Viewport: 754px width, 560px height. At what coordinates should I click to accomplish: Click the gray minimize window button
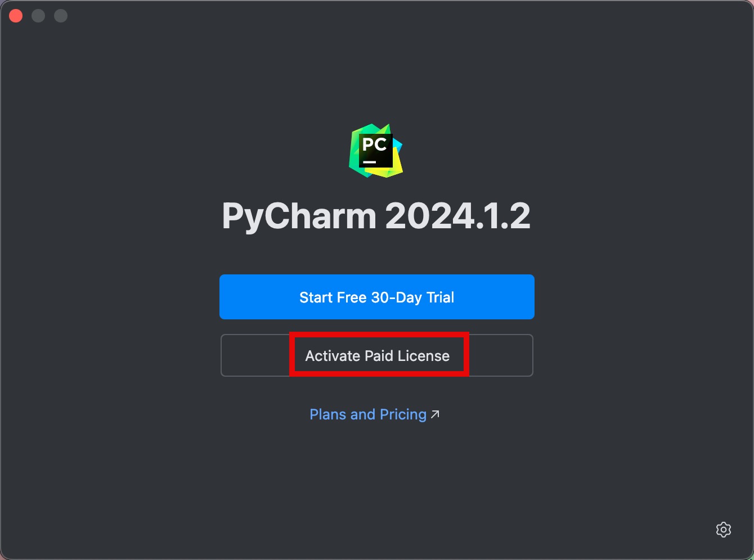(38, 16)
